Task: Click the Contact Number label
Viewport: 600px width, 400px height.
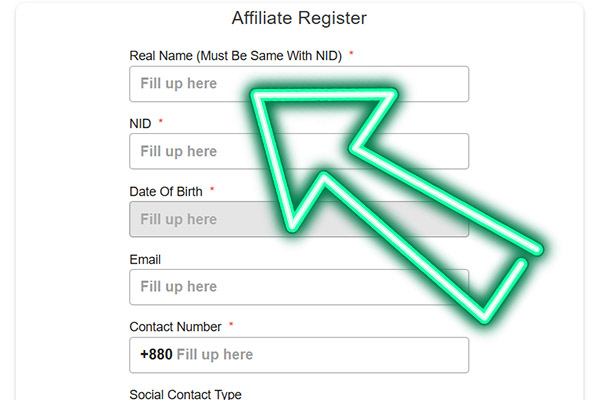Action: pos(175,326)
